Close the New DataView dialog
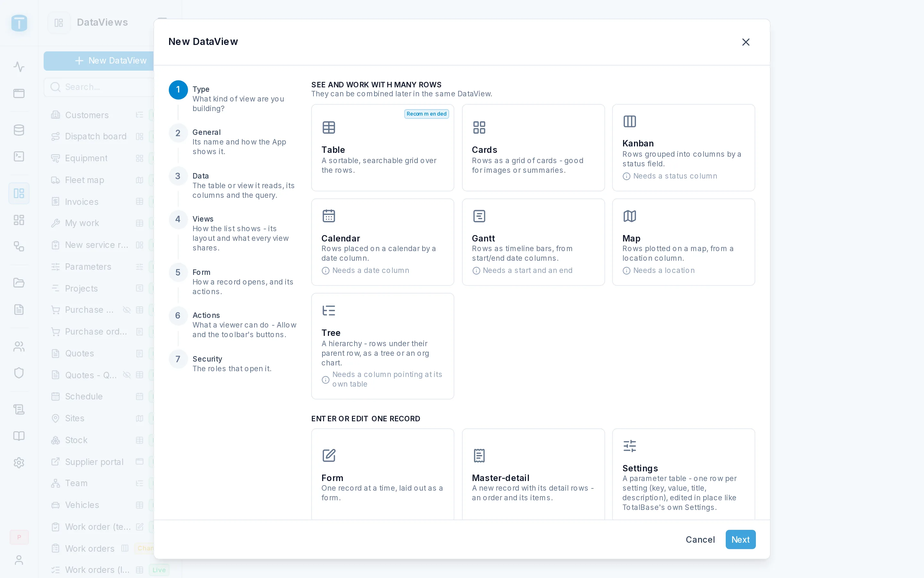Image resolution: width=924 pixels, height=578 pixels. 746,42
